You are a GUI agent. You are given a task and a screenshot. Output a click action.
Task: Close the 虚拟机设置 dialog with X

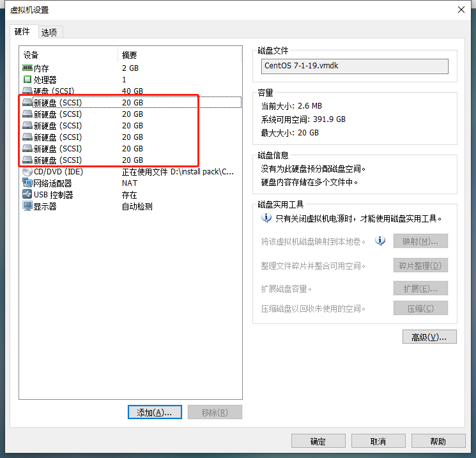pyautogui.click(x=461, y=10)
